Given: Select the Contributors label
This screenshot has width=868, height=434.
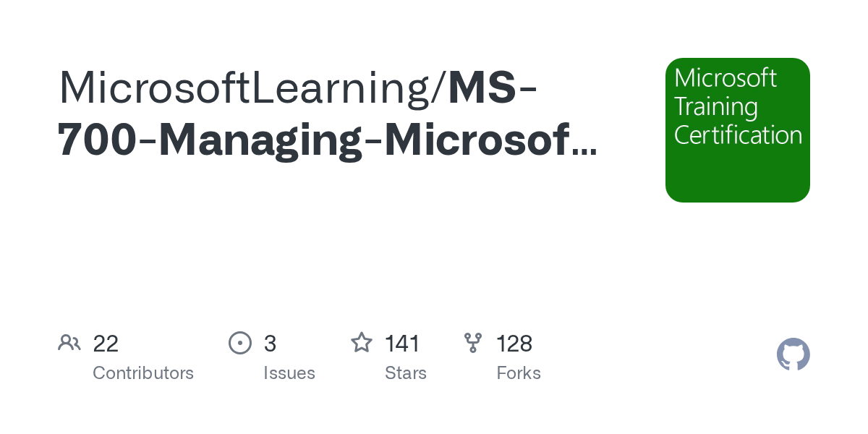Looking at the screenshot, I should [x=143, y=373].
